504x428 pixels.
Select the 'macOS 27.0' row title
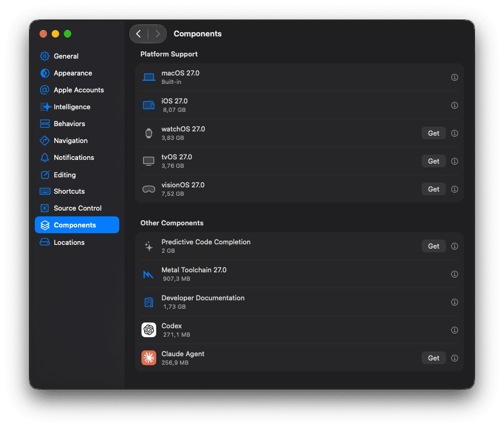coord(180,73)
